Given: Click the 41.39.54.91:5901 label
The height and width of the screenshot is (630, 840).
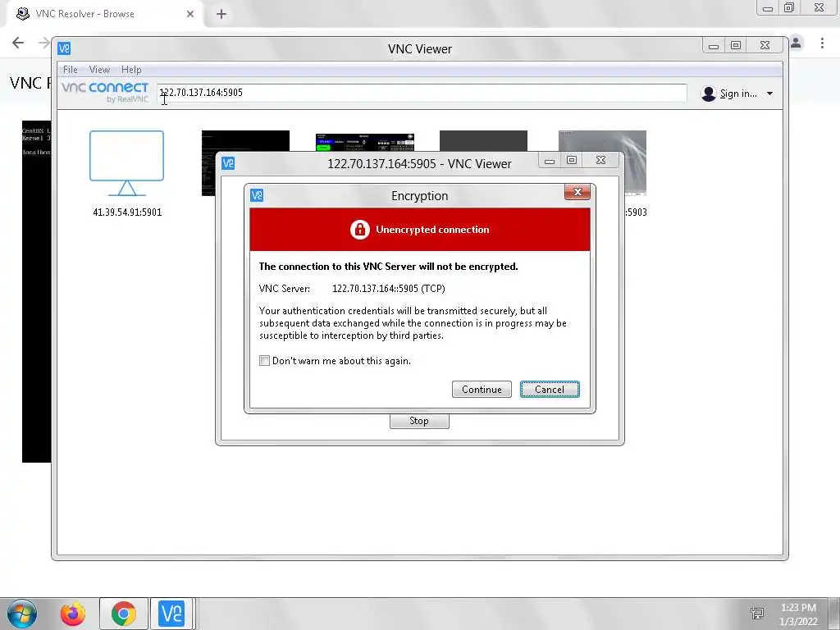Looking at the screenshot, I should click(127, 212).
